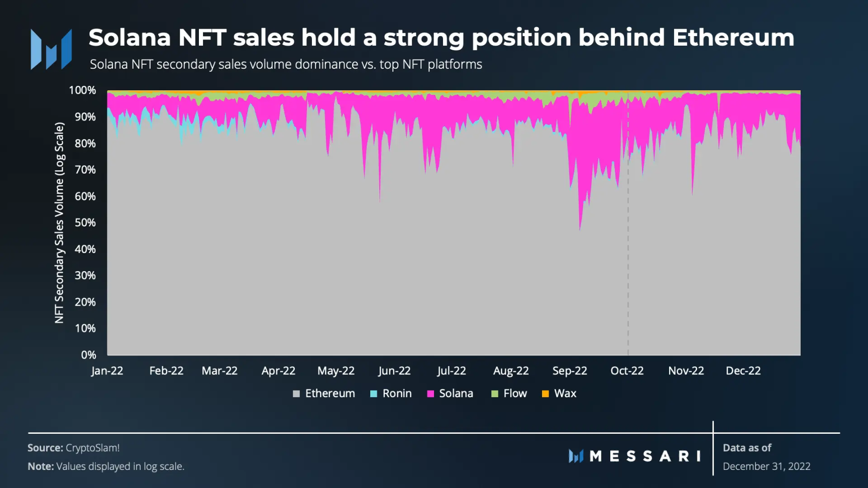The height and width of the screenshot is (488, 868).
Task: Click the Dec-22 x-axis label
Action: [x=743, y=371]
